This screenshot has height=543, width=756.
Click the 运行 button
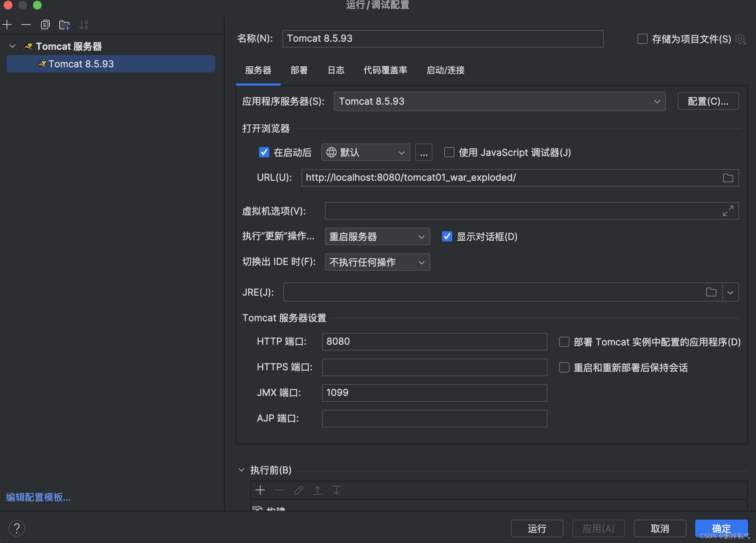click(x=537, y=528)
